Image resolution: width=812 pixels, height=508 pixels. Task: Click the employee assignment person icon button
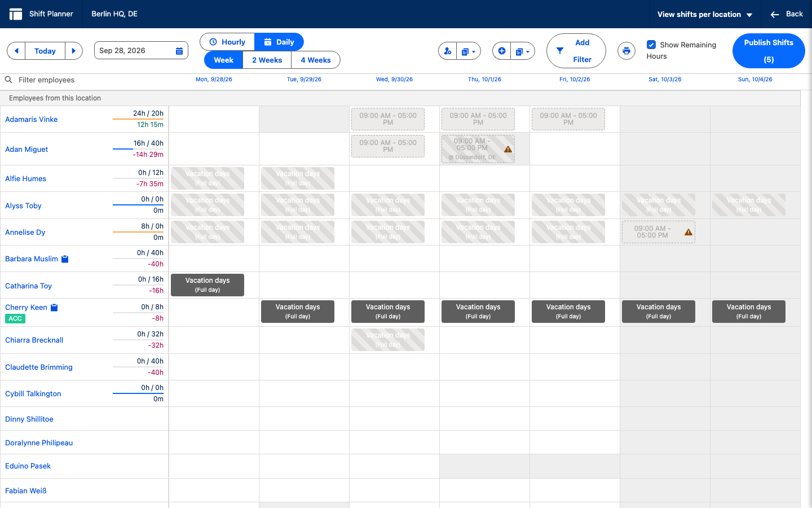click(x=448, y=51)
